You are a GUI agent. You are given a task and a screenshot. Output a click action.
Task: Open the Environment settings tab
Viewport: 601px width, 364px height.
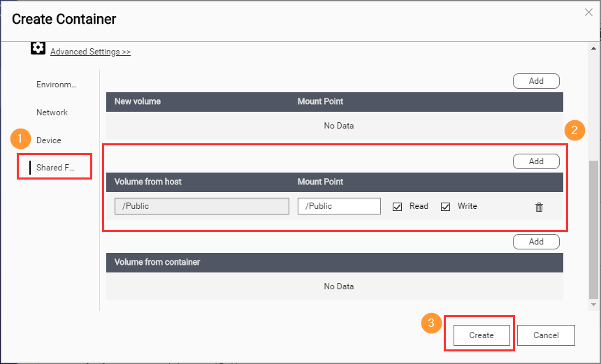pyautogui.click(x=56, y=85)
